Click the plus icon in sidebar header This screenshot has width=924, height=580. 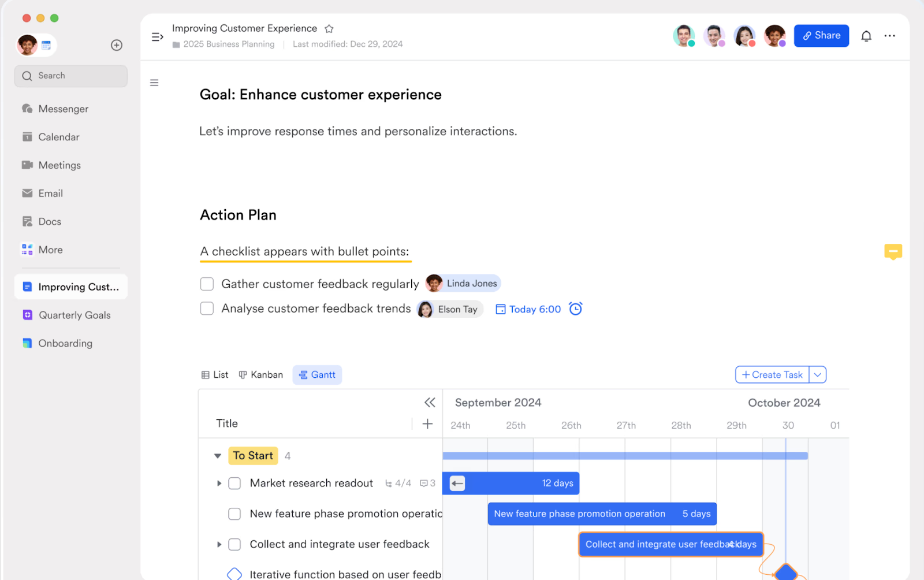[x=117, y=45]
